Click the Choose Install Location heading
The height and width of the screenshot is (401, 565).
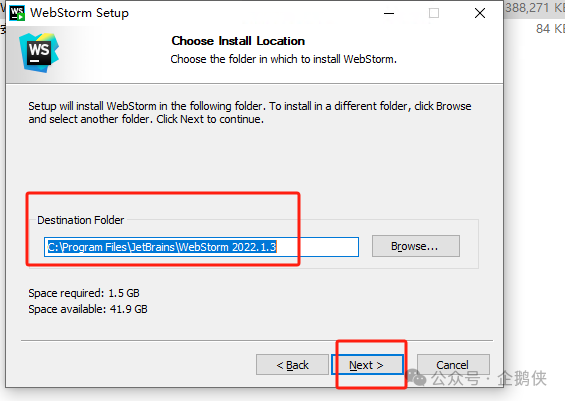[238, 41]
